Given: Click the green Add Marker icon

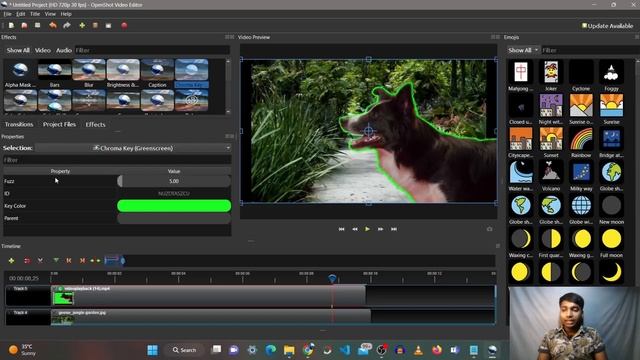Looking at the screenshot, I should coord(56,260).
